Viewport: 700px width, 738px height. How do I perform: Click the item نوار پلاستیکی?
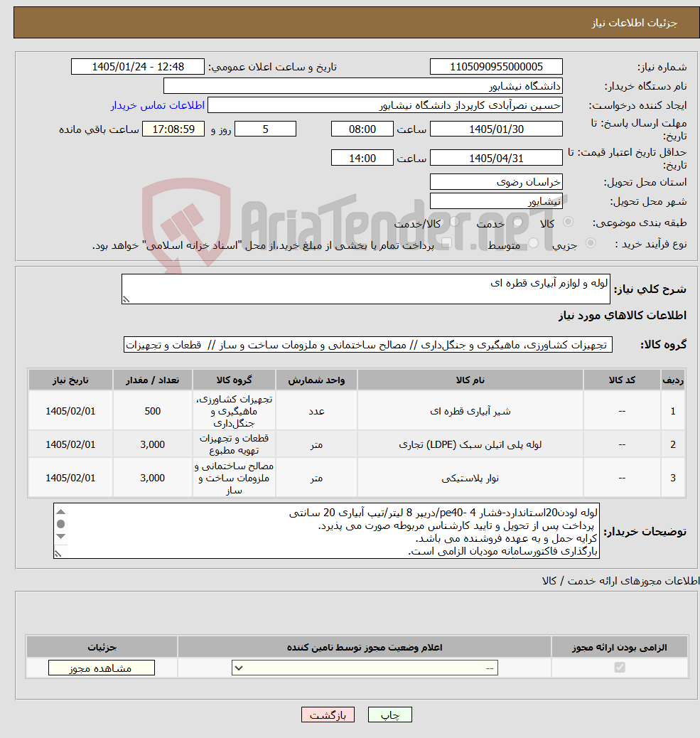pos(470,478)
